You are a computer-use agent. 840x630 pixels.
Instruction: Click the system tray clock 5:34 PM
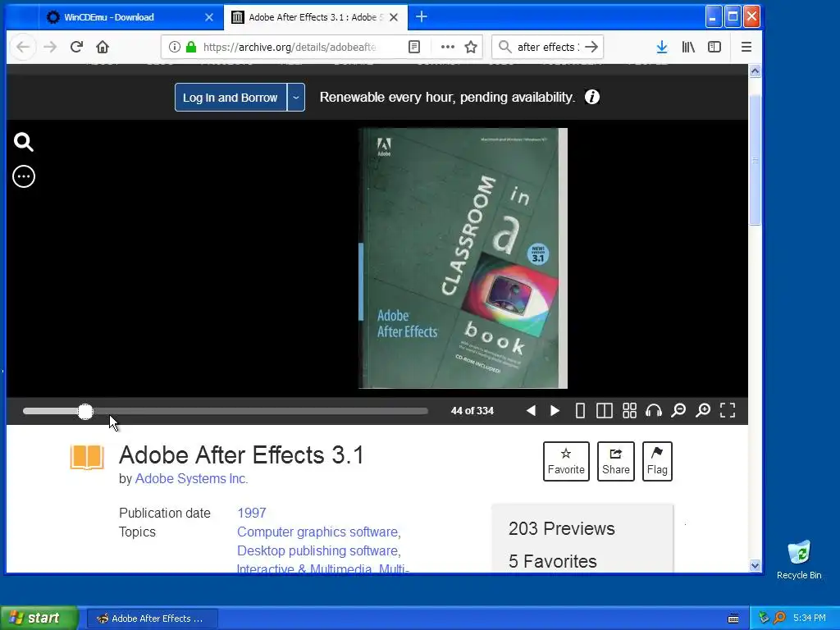(x=810, y=619)
